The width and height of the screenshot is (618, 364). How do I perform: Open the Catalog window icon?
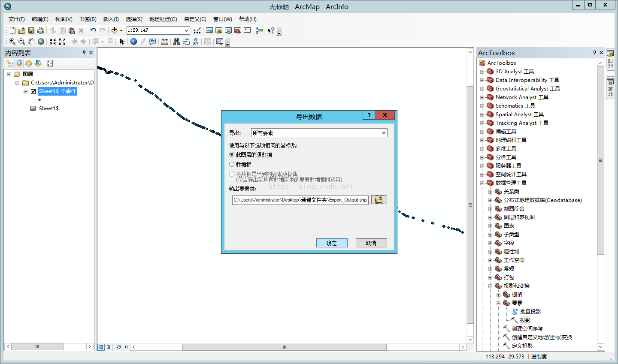219,30
